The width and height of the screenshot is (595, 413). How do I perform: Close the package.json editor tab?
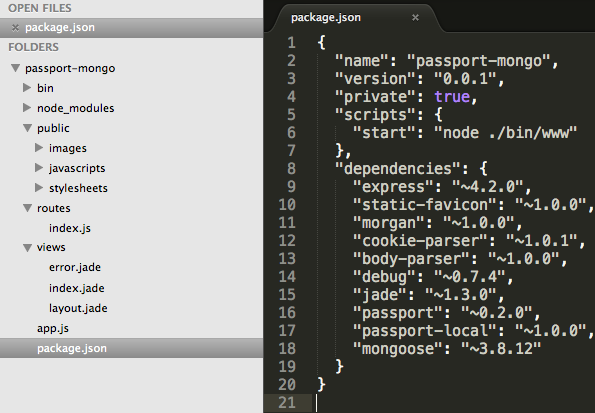click(x=415, y=17)
